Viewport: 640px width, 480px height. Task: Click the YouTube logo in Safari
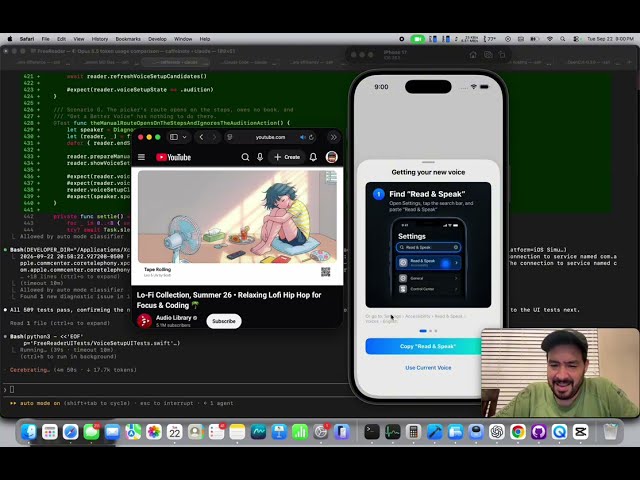173,157
